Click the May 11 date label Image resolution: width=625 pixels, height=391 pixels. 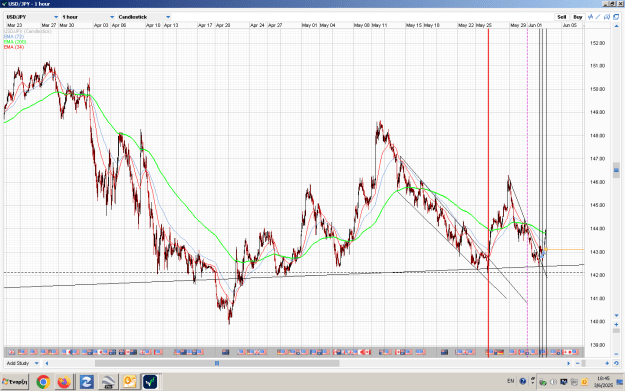click(x=379, y=25)
